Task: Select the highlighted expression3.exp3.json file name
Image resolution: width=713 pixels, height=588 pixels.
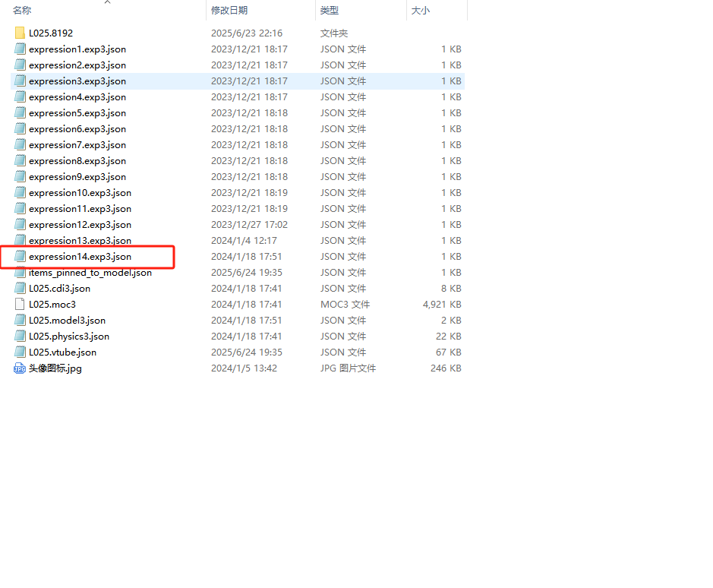Action: click(x=77, y=81)
